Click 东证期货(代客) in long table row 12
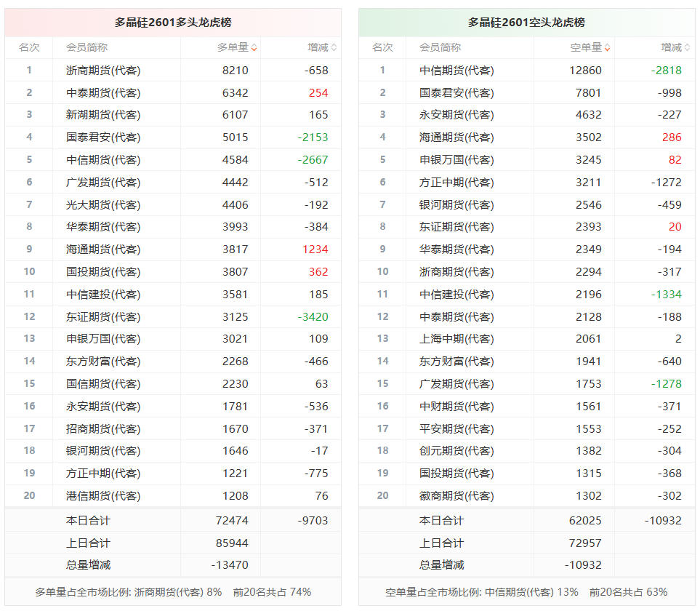The height and width of the screenshot is (611, 700). pos(103,316)
